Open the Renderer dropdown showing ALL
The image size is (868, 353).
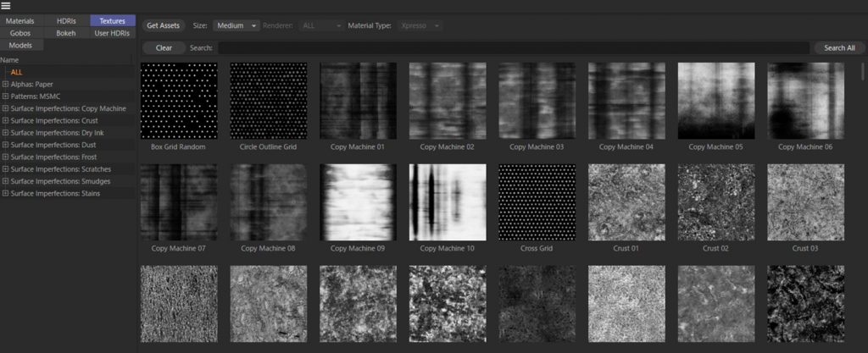click(x=321, y=26)
